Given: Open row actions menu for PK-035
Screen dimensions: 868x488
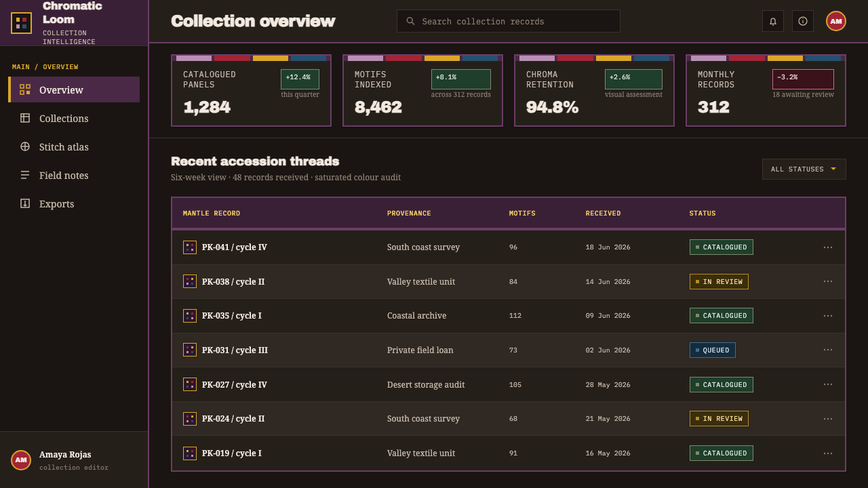Looking at the screenshot, I should 828,316.
